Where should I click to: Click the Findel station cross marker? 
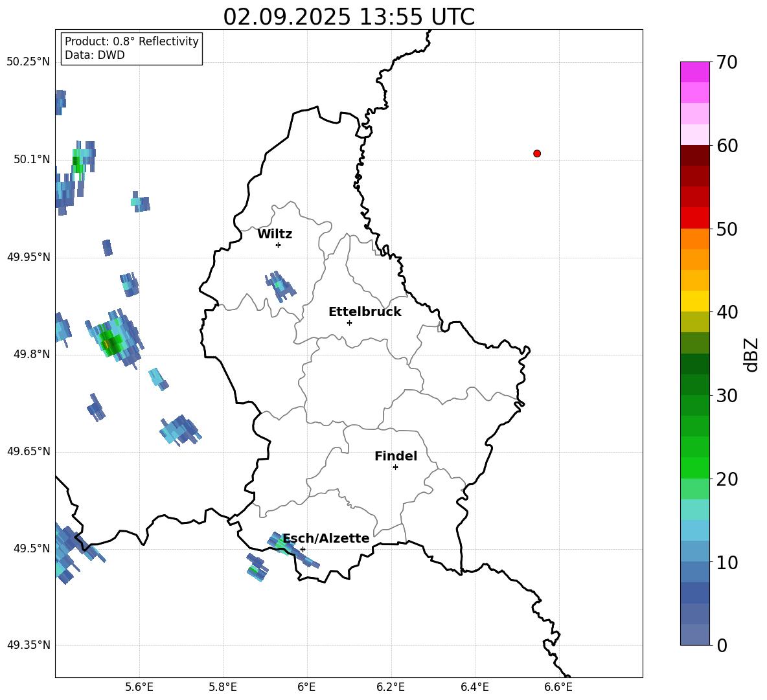[x=395, y=468]
